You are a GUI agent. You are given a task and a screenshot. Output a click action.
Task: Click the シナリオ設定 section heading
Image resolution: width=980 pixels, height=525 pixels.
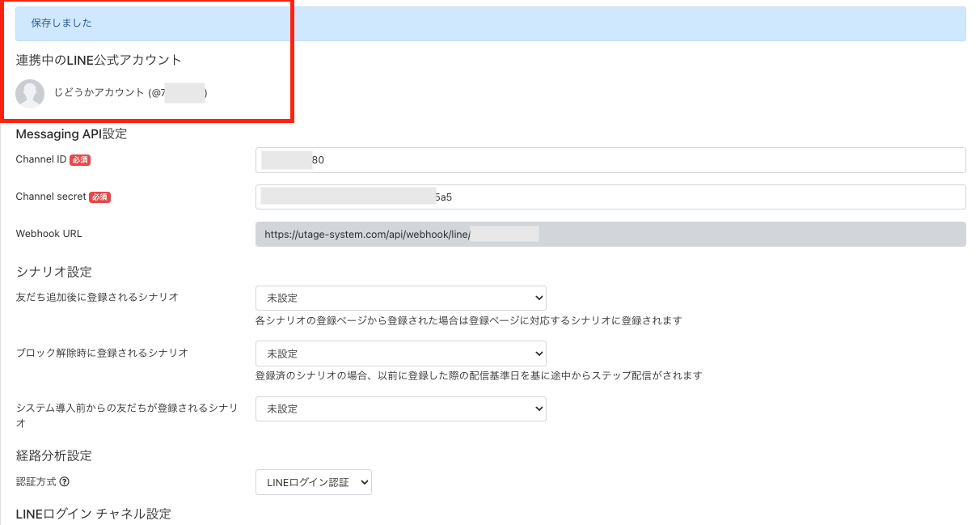coord(54,272)
